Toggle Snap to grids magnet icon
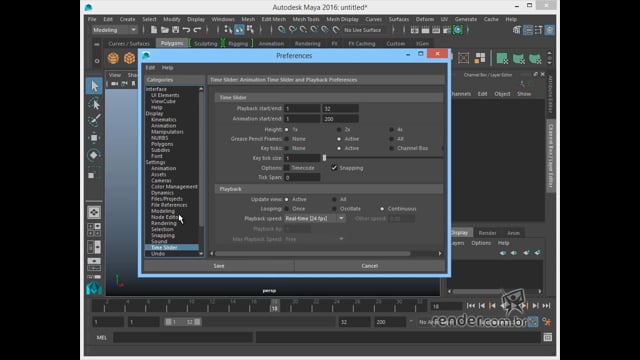 (x=282, y=30)
